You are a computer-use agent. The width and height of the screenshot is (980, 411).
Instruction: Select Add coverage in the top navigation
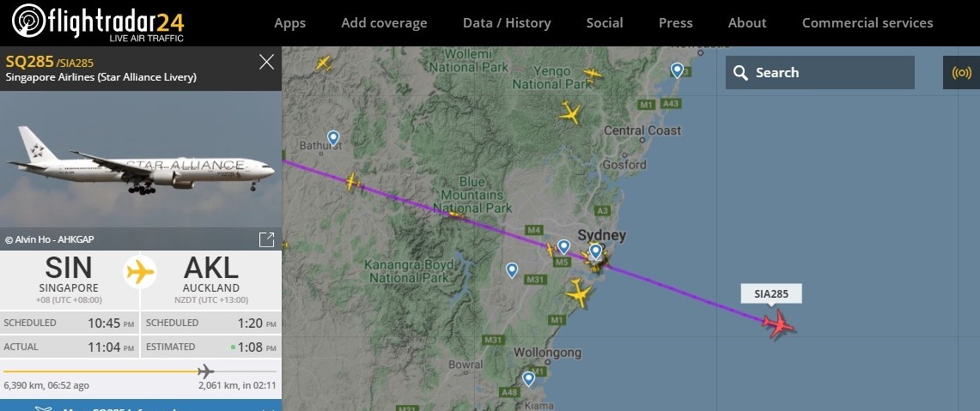coord(384,23)
